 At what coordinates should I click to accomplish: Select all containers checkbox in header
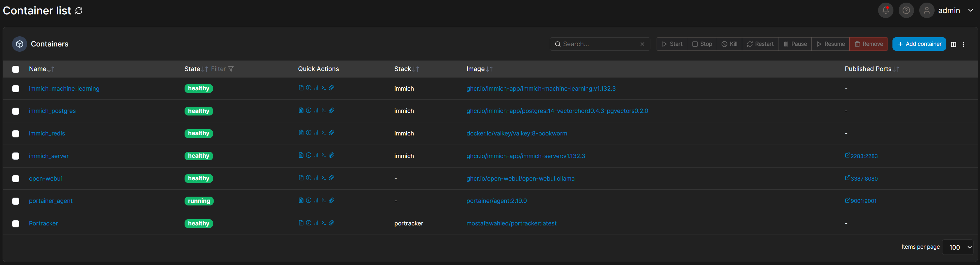click(16, 69)
